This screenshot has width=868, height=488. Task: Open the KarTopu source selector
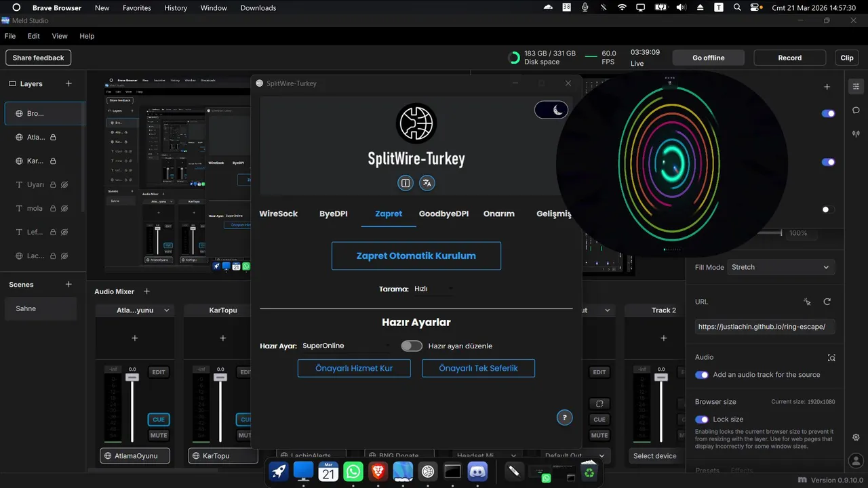pos(222,455)
